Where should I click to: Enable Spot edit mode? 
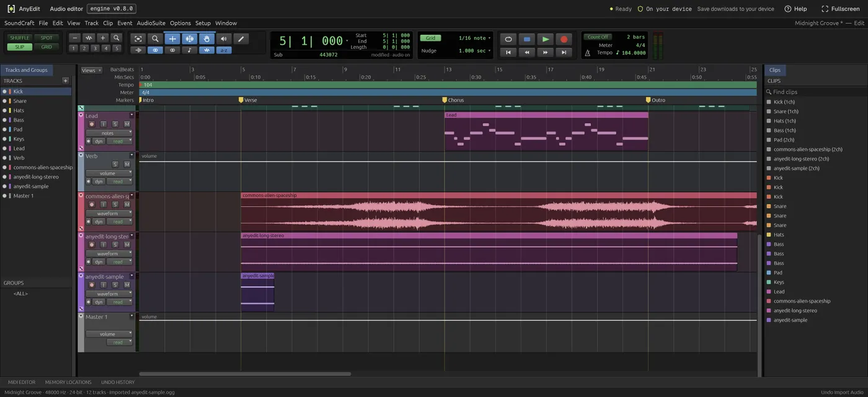click(x=46, y=38)
